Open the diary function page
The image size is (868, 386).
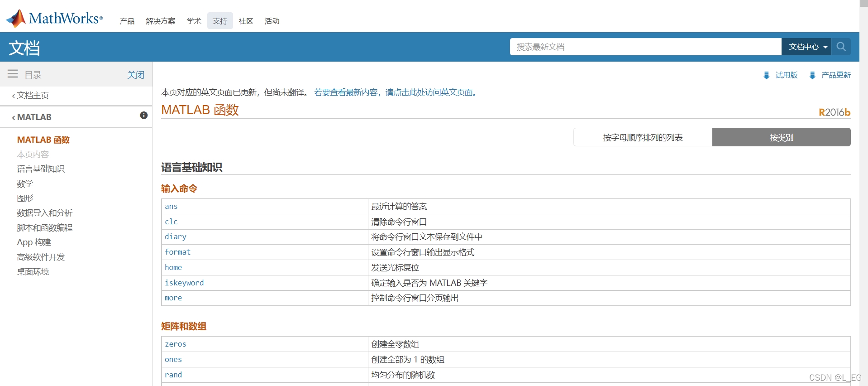coord(176,236)
